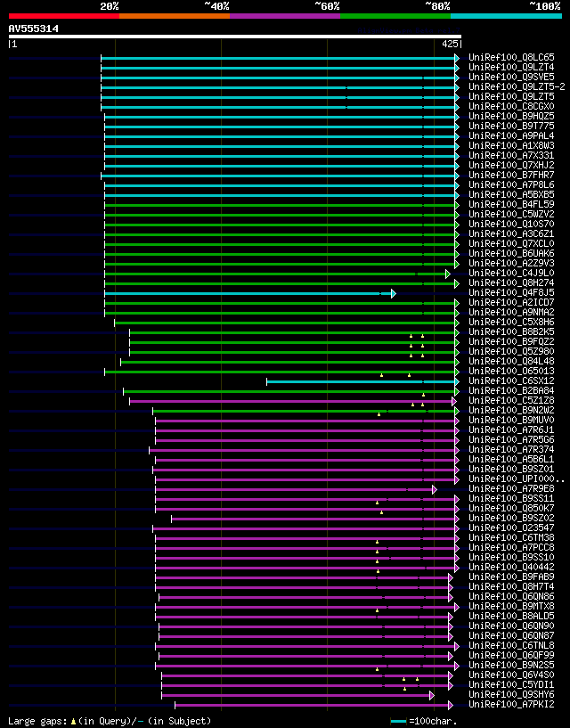Screen dimensions: 570x728
Task: Click the red 20% identity legend segment
Action: (x=64, y=16)
